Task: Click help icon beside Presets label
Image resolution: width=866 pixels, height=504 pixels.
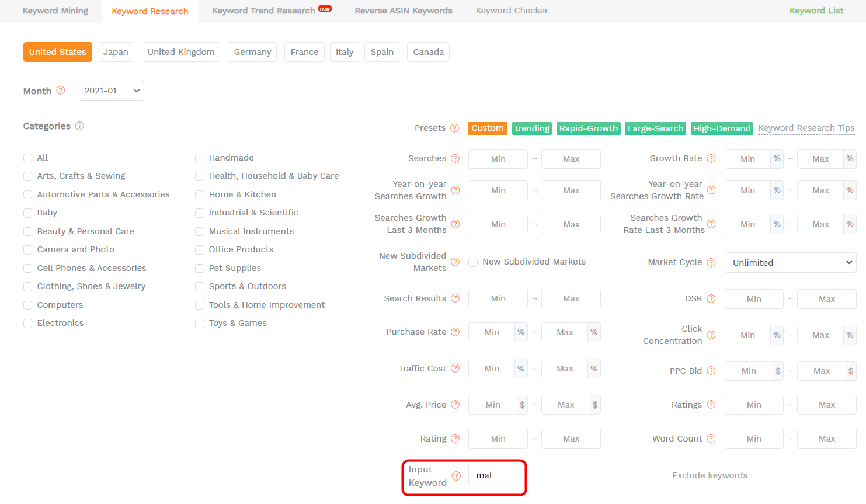Action: (454, 128)
